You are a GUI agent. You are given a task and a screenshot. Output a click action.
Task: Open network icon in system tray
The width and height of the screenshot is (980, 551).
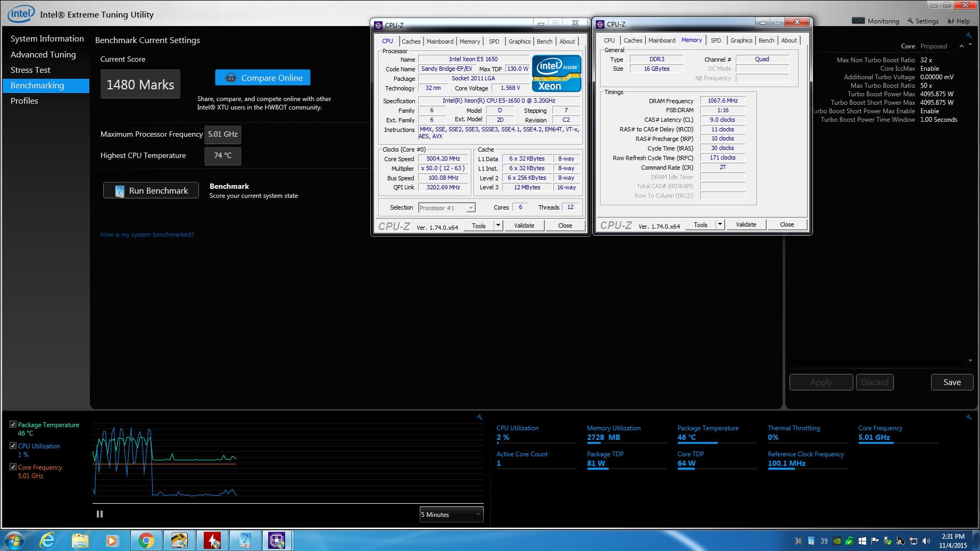click(x=913, y=541)
